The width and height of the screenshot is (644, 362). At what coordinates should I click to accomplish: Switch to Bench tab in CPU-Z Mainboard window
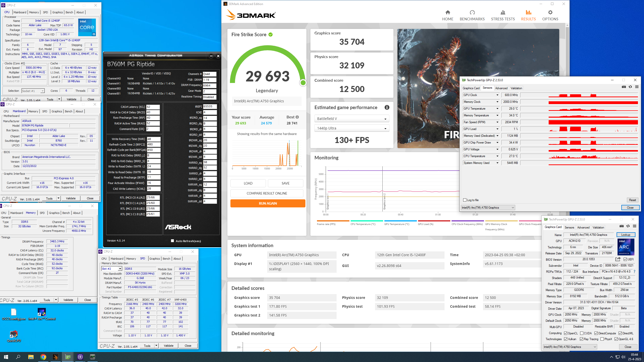click(x=68, y=111)
